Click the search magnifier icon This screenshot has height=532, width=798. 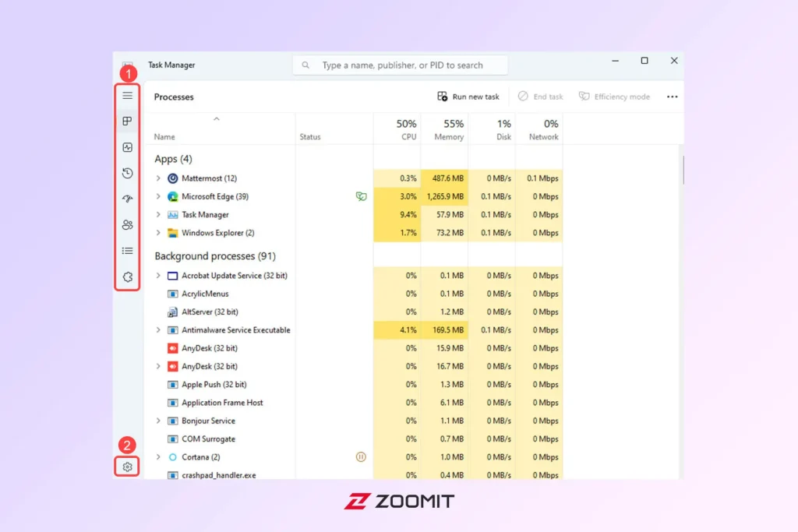305,65
